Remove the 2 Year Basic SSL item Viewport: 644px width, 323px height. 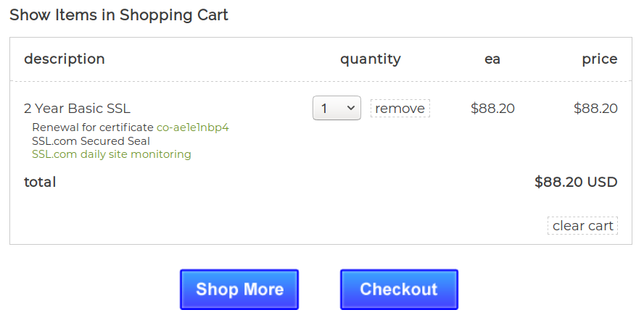(x=400, y=109)
